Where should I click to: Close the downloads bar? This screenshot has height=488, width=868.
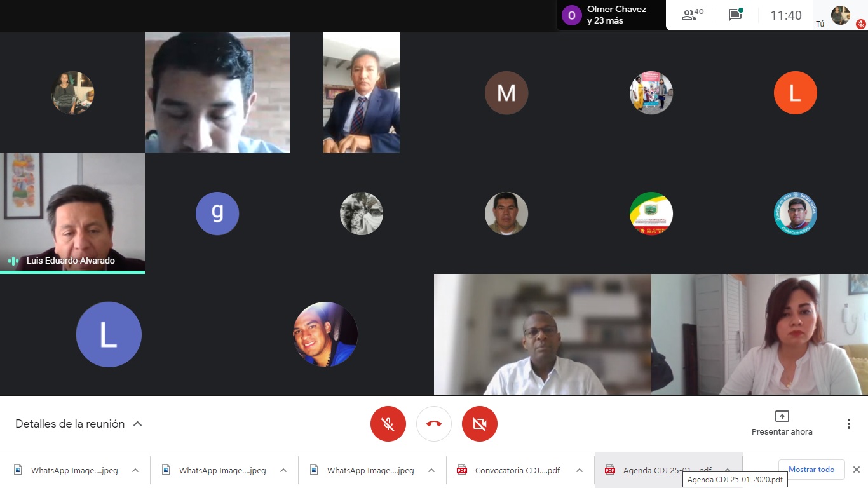coord(856,470)
